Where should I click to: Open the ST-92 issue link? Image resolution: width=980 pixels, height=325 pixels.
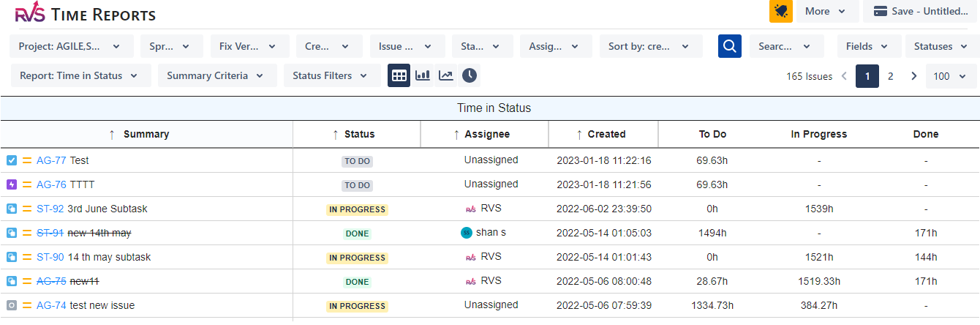tap(50, 209)
